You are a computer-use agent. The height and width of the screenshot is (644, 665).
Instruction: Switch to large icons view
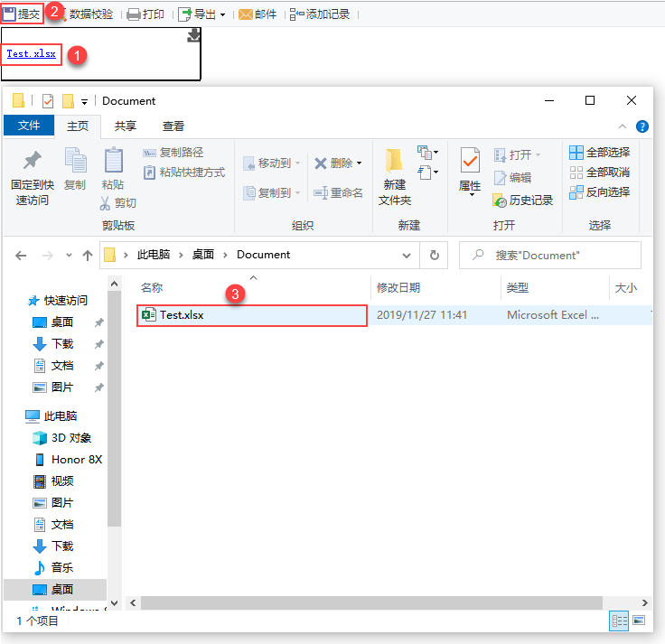pos(639,621)
